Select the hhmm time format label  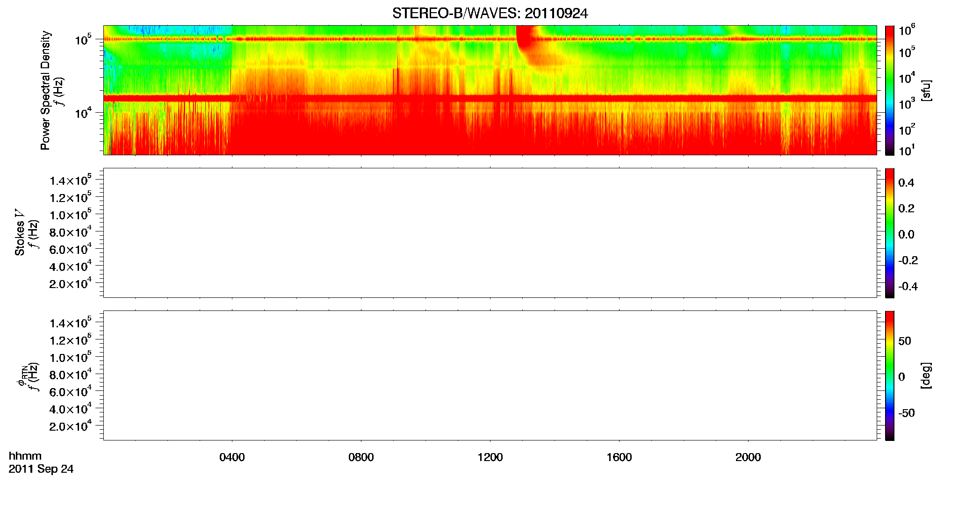25,456
